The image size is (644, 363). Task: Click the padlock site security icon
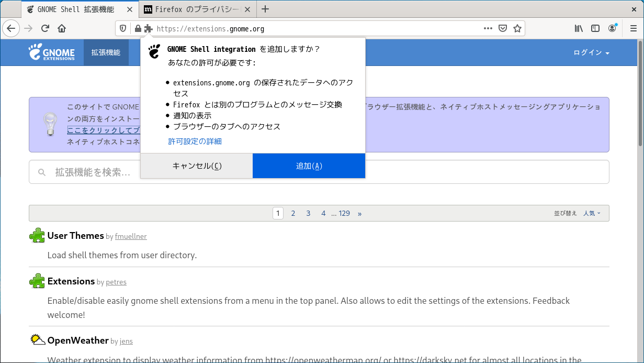pos(138,29)
